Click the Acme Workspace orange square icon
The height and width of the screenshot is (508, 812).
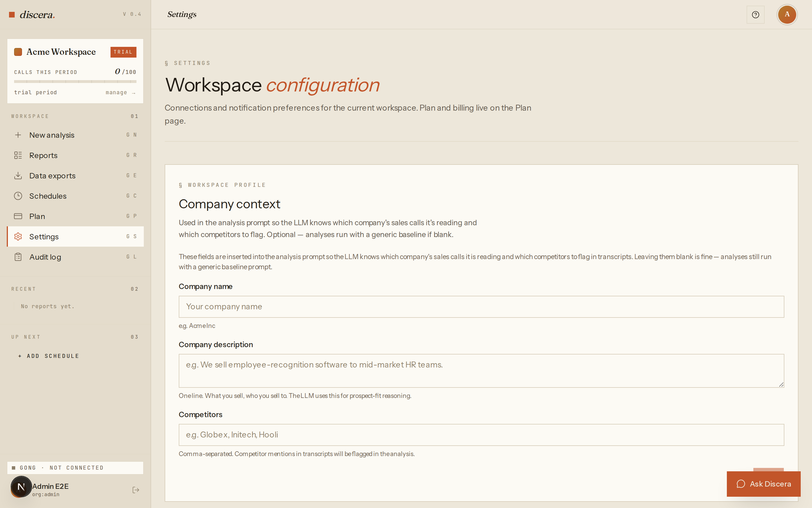[18, 52]
